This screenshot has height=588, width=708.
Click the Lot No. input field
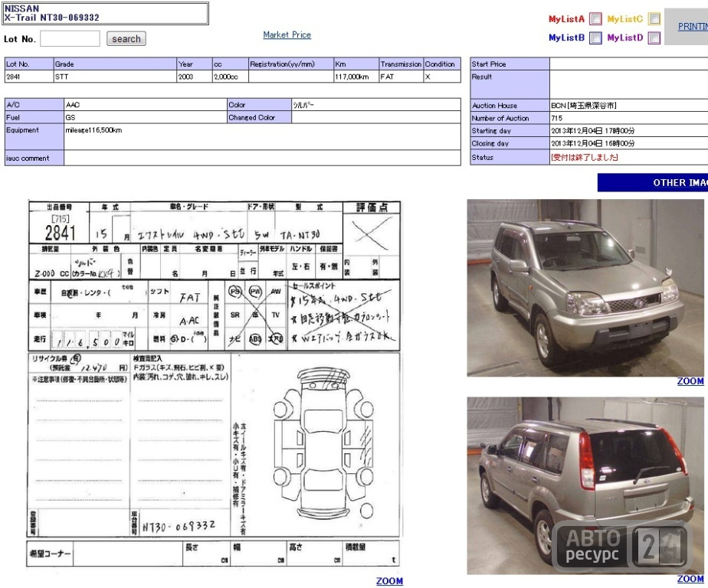[x=70, y=39]
